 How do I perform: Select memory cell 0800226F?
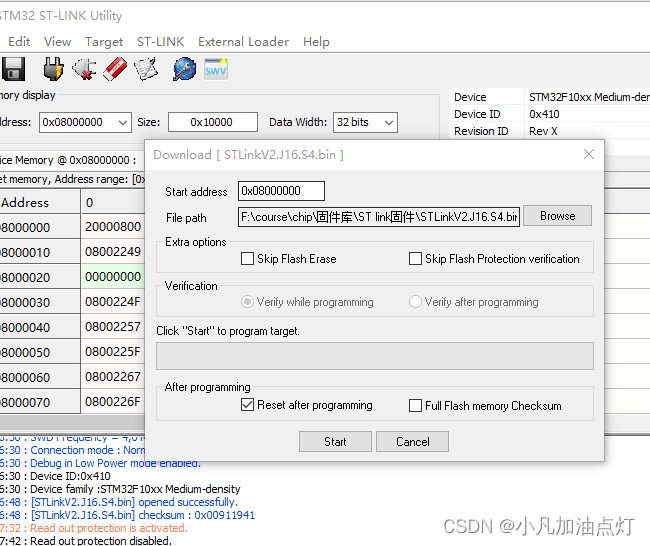pyautogui.click(x=113, y=401)
